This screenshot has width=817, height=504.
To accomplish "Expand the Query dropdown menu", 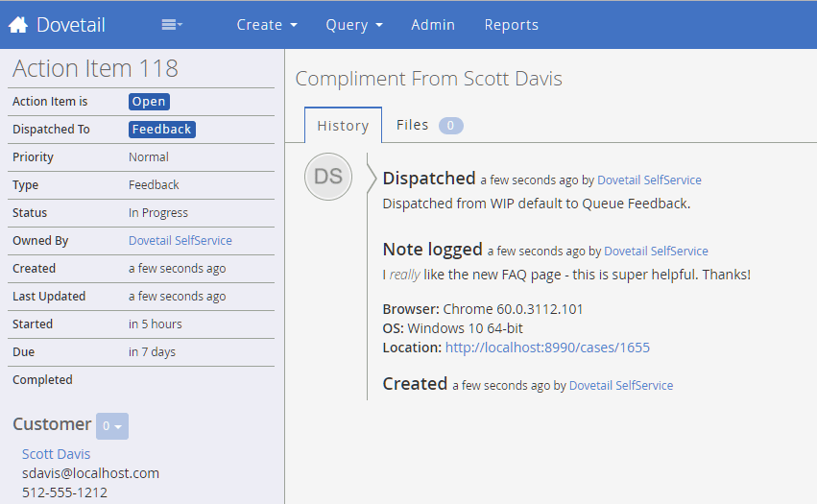I will coord(354,25).
